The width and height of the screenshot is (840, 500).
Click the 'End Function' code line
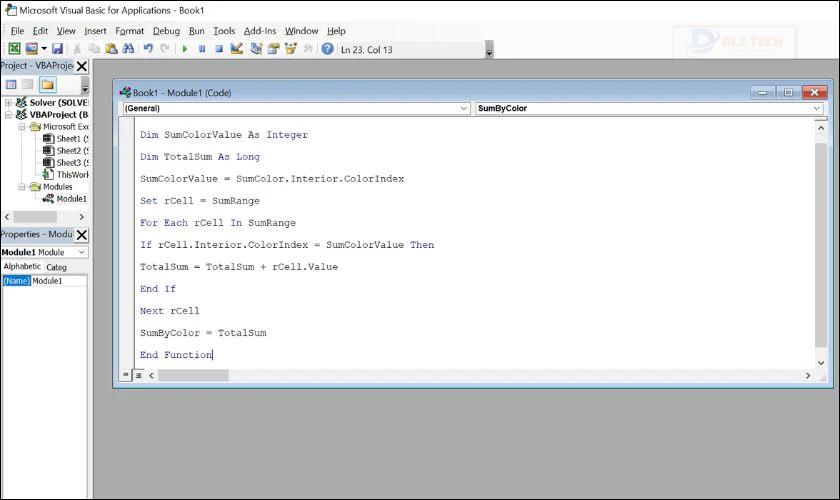tap(176, 355)
